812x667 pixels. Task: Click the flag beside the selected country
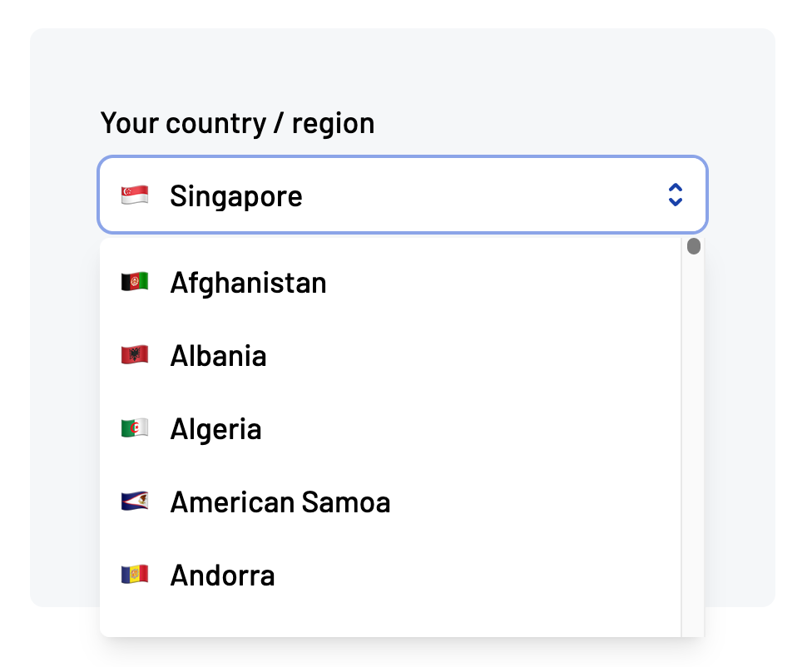pyautogui.click(x=134, y=195)
